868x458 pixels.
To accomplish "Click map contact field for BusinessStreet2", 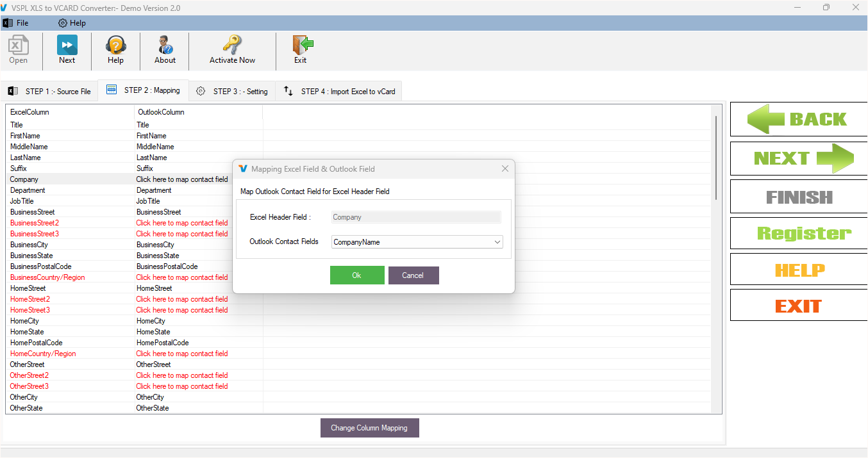I will (182, 223).
